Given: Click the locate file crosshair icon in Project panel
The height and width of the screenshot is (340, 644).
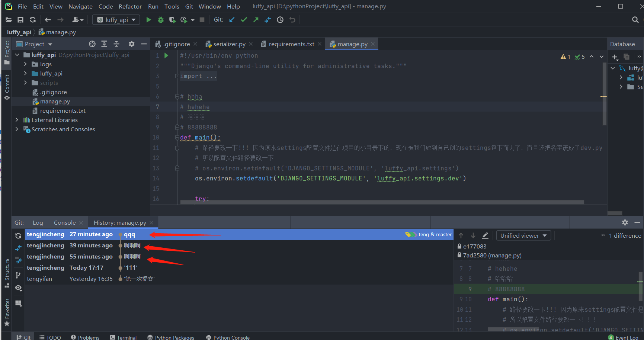Looking at the screenshot, I should point(92,44).
